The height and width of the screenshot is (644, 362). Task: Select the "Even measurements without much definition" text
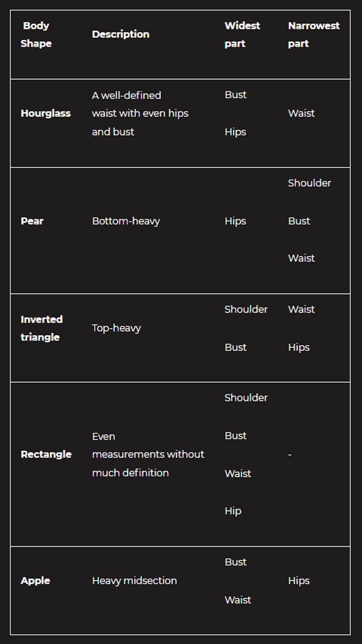tap(148, 454)
